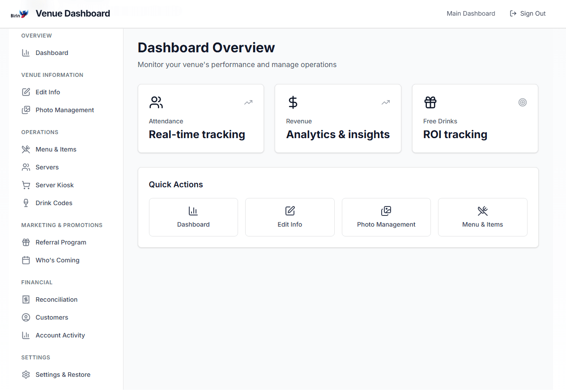Select Dashboard under the Overview section

click(51, 53)
